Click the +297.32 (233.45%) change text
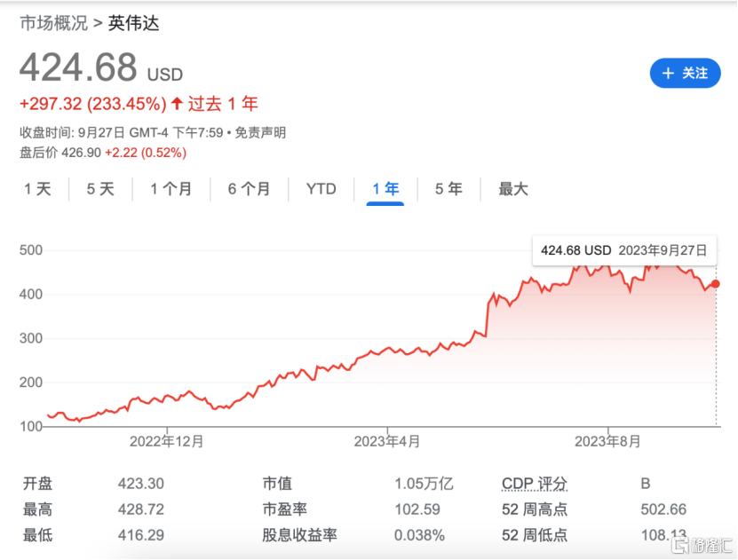 pos(93,104)
